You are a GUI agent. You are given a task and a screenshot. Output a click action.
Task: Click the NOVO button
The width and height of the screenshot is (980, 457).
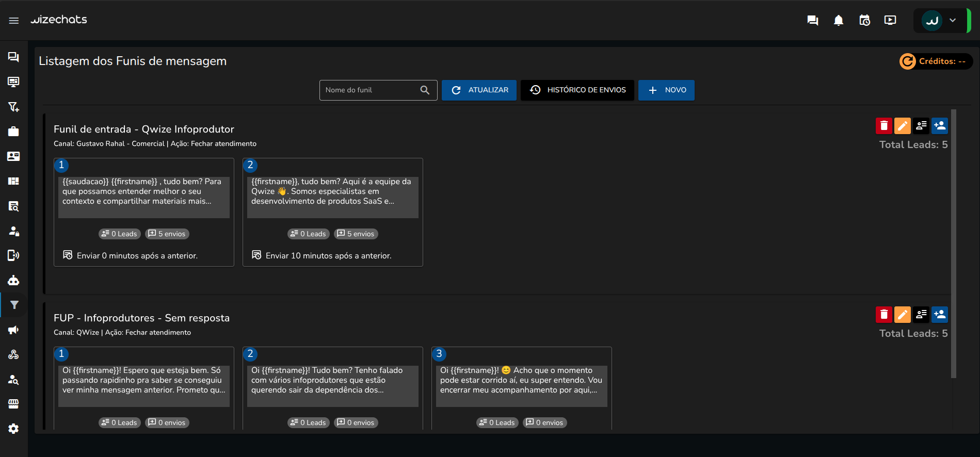click(x=666, y=90)
